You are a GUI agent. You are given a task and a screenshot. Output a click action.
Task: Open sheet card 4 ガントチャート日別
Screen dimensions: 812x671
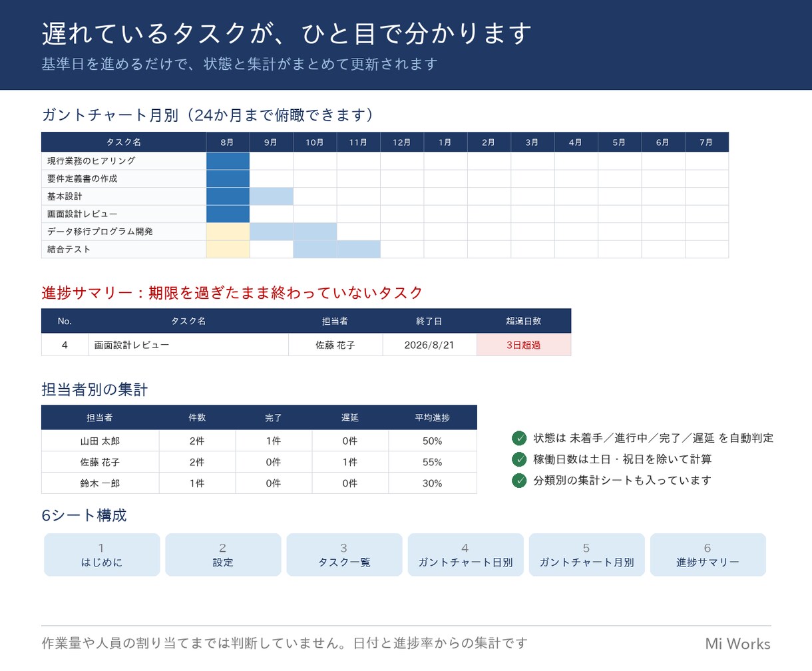click(465, 555)
